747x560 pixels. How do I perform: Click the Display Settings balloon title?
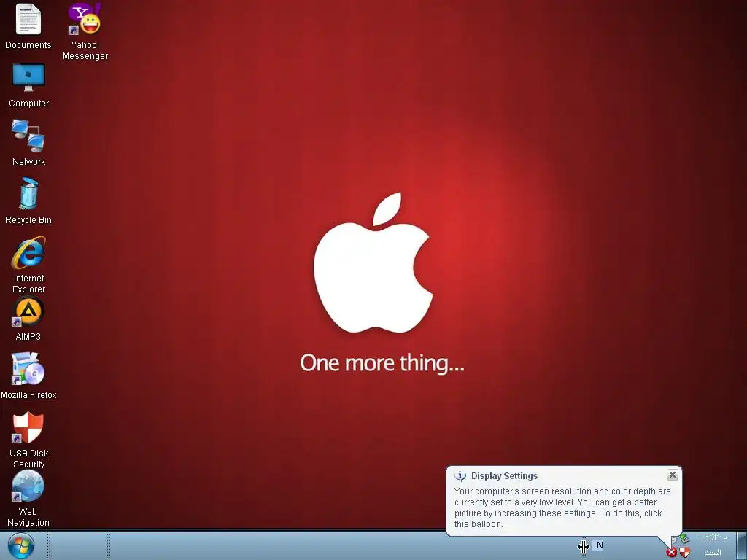pos(504,475)
